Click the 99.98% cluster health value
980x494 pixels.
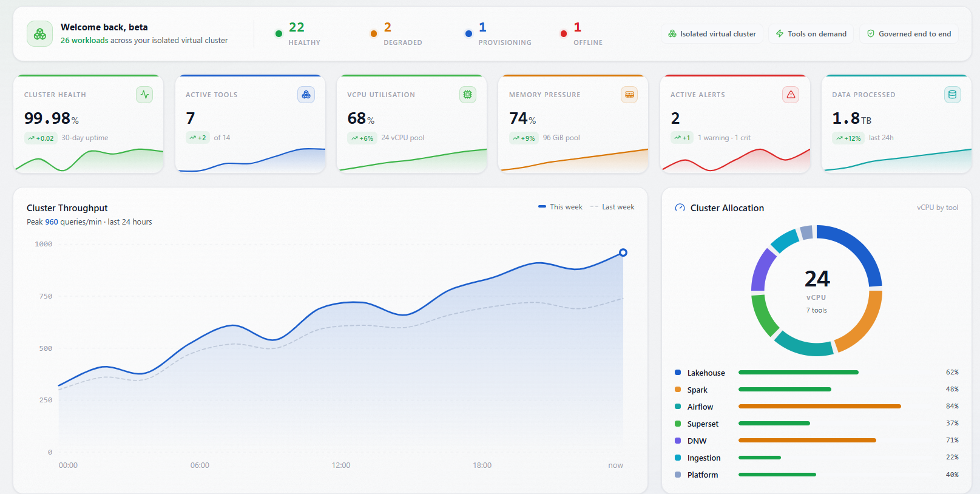point(52,118)
